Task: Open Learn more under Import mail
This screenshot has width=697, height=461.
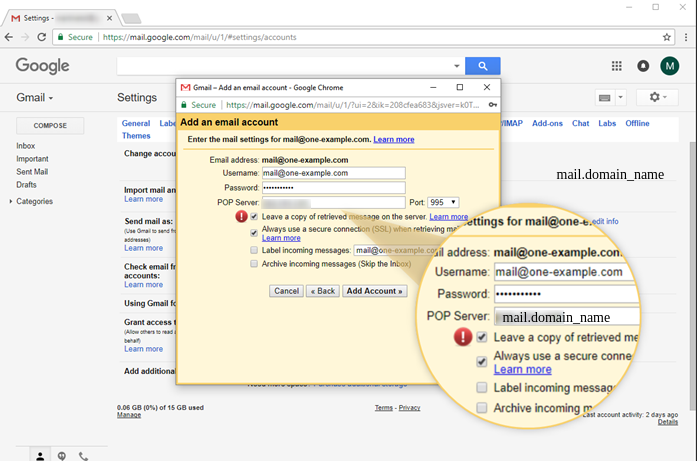Action: (143, 199)
